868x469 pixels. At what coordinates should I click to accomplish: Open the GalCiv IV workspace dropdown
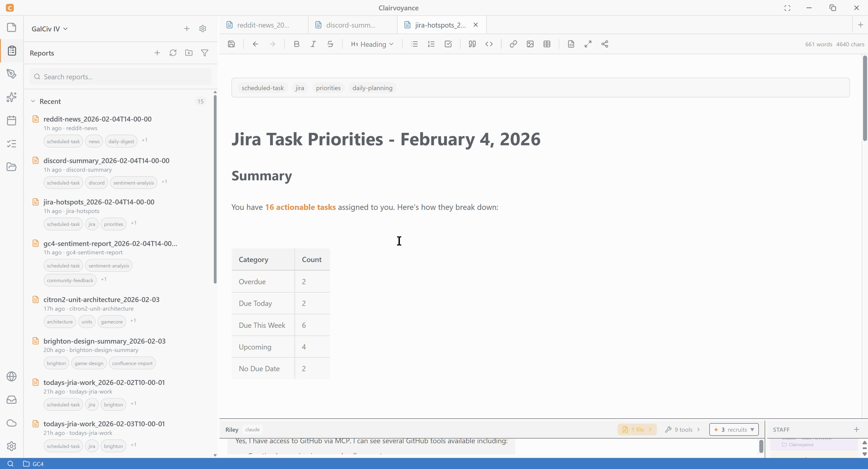pyautogui.click(x=50, y=29)
